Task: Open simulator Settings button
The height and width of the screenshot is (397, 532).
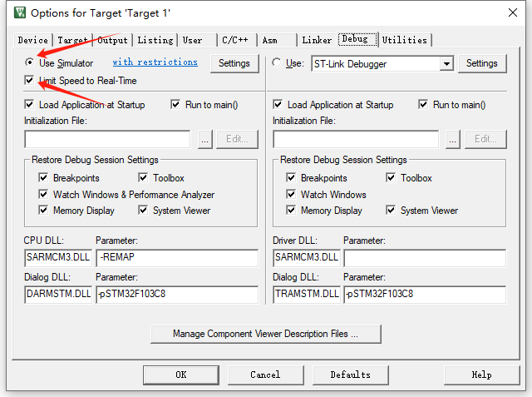Action: [234, 63]
